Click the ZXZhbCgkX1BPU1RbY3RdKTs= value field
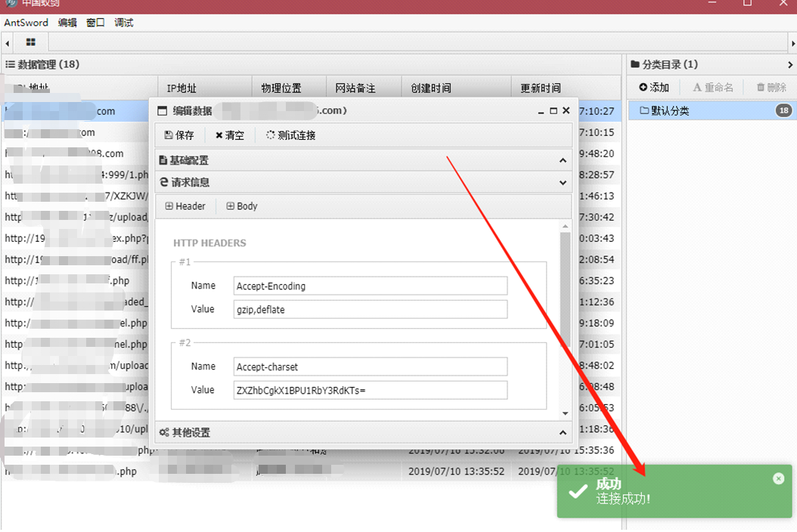The width and height of the screenshot is (797, 532). tap(370, 390)
